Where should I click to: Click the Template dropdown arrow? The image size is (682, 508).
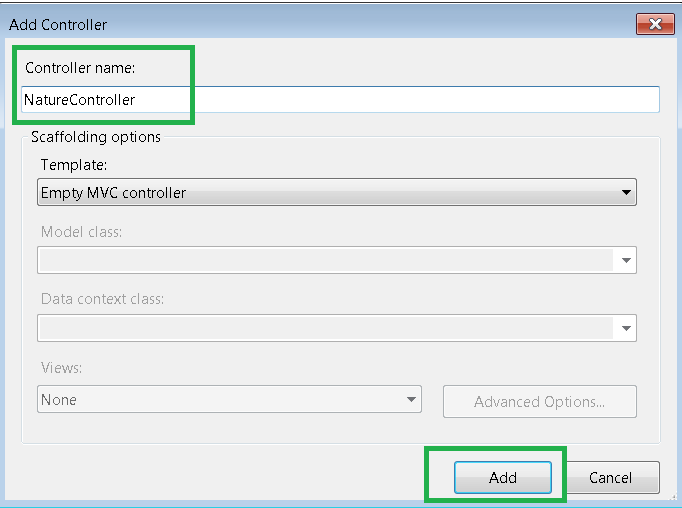click(626, 192)
